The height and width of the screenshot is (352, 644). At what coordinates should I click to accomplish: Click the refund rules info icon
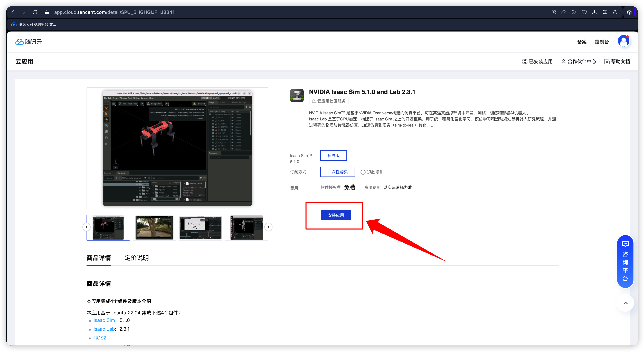click(x=363, y=172)
